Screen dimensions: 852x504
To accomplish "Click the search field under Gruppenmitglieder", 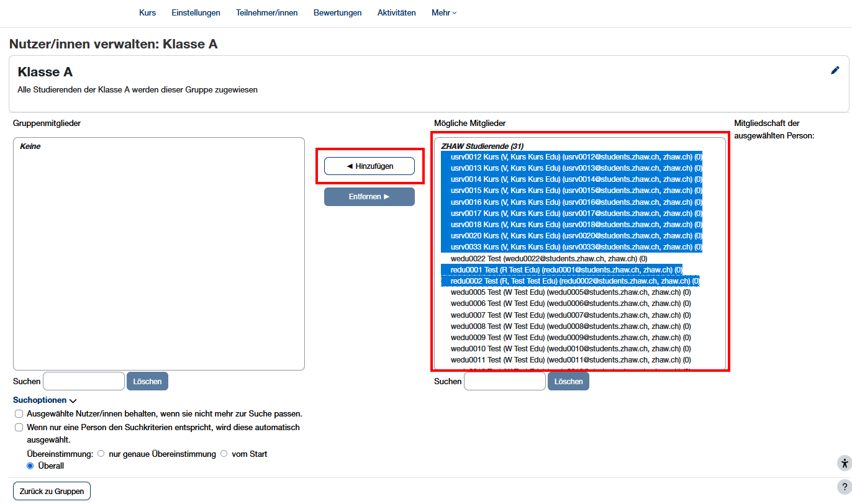I will pos(84,381).
